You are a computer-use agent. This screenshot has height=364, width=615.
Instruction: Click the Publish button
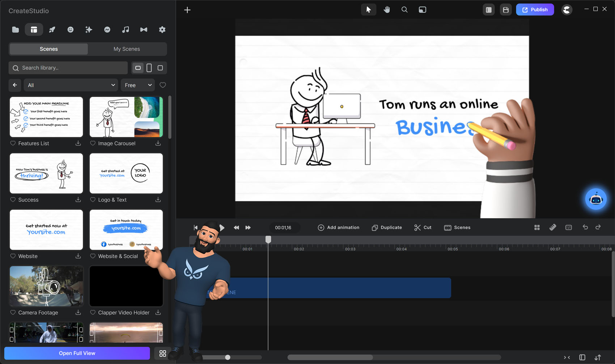click(535, 10)
